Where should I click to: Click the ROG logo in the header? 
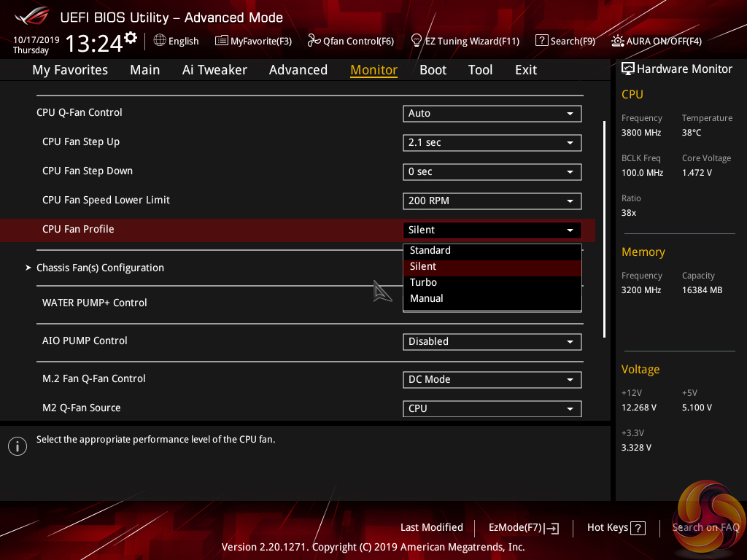click(32, 16)
